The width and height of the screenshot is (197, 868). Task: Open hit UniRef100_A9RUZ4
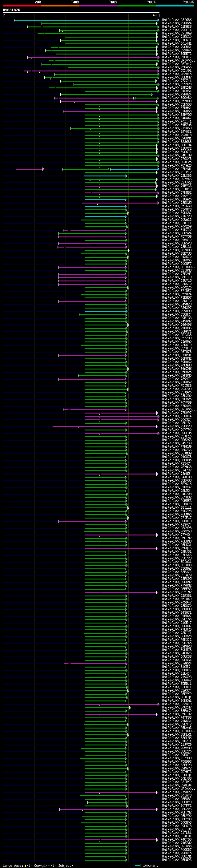(177, 94)
